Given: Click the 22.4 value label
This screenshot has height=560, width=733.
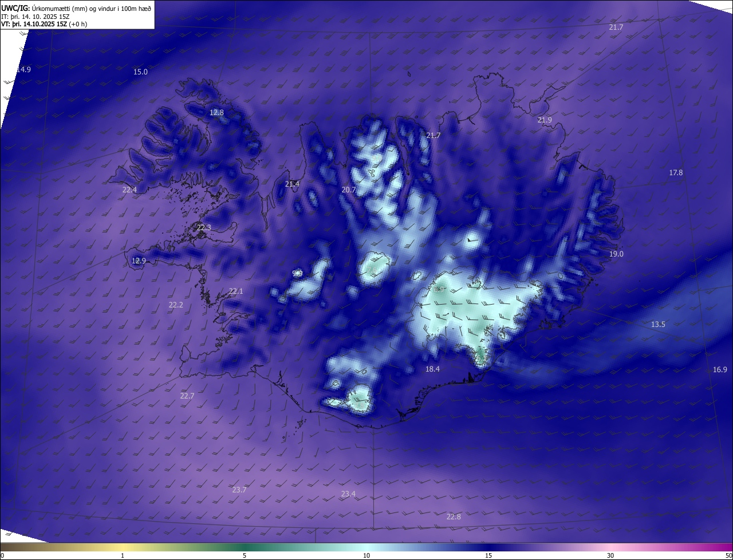Looking at the screenshot, I should [x=129, y=190].
